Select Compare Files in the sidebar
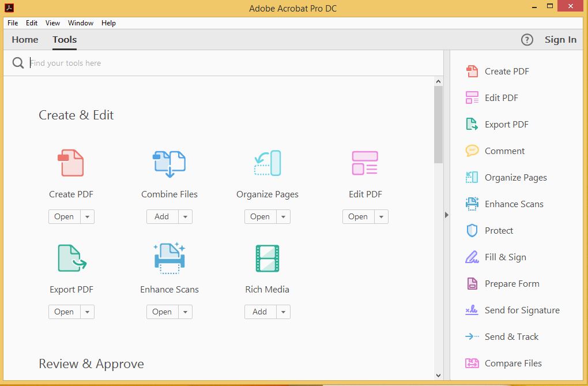The image size is (588, 386). click(x=512, y=363)
